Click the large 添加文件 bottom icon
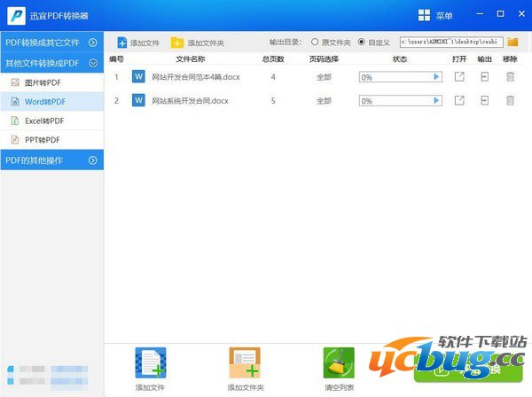Viewport: 532px width, 397px height. point(151,362)
